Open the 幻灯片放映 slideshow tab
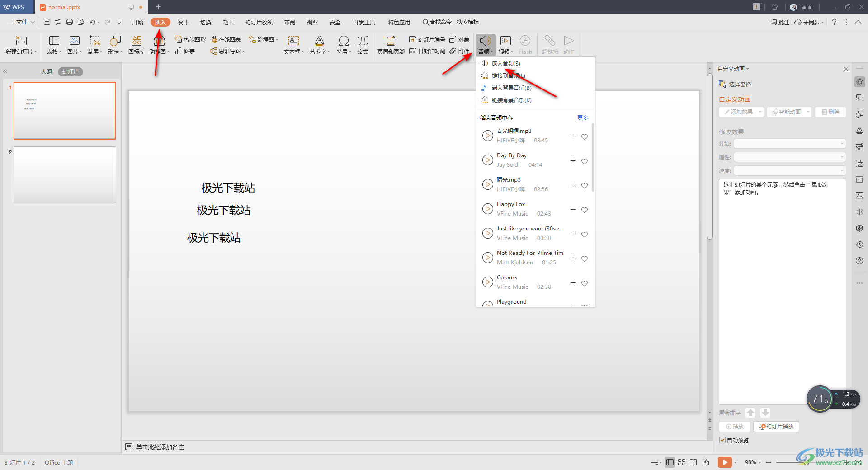 pyautogui.click(x=259, y=22)
